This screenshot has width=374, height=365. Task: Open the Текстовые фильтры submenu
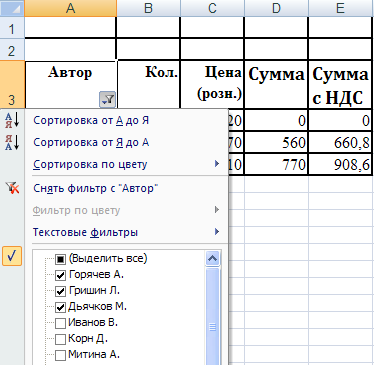[127, 232]
